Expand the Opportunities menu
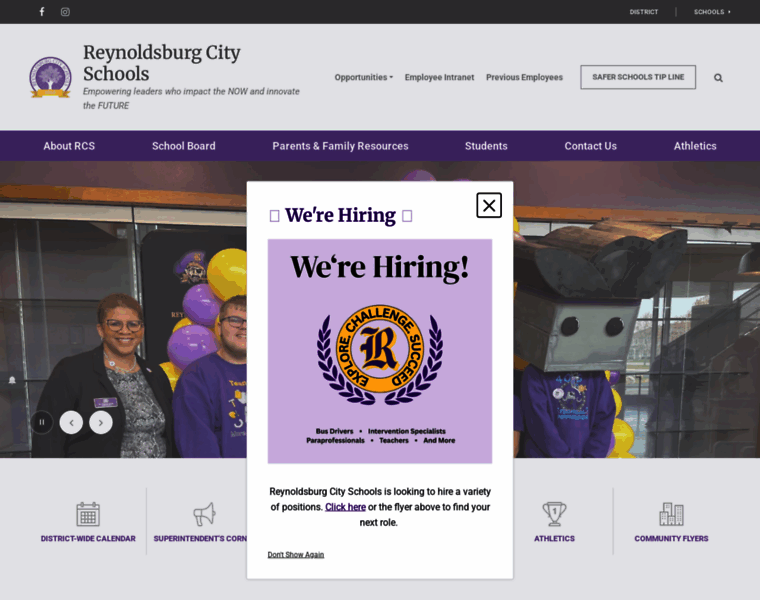The width and height of the screenshot is (760, 600). [364, 77]
